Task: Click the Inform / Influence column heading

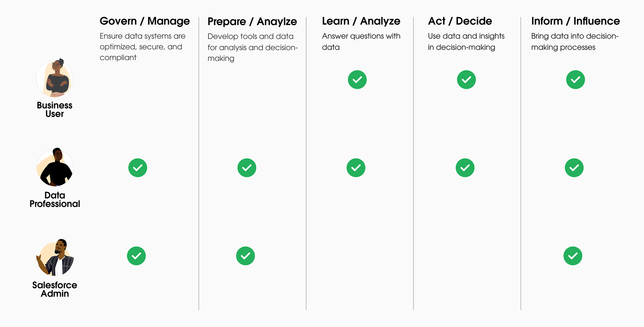Action: (575, 21)
